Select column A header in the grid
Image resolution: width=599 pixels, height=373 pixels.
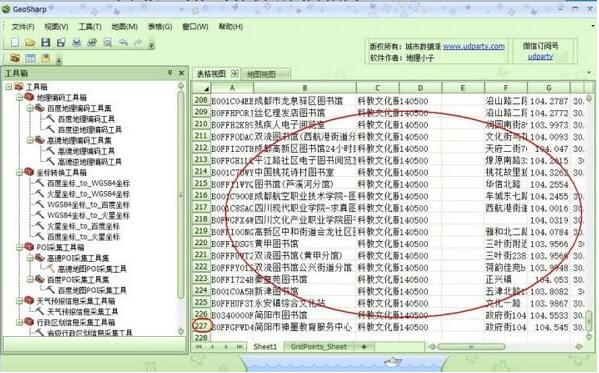[232, 88]
